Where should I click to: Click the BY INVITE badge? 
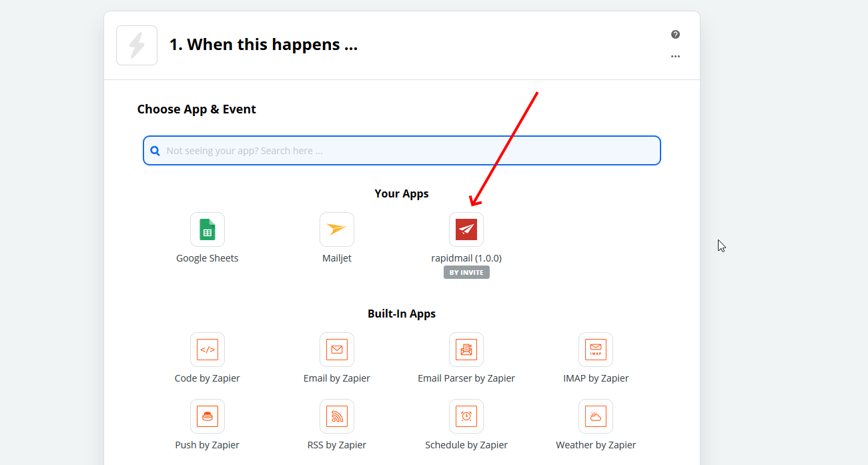pos(466,272)
